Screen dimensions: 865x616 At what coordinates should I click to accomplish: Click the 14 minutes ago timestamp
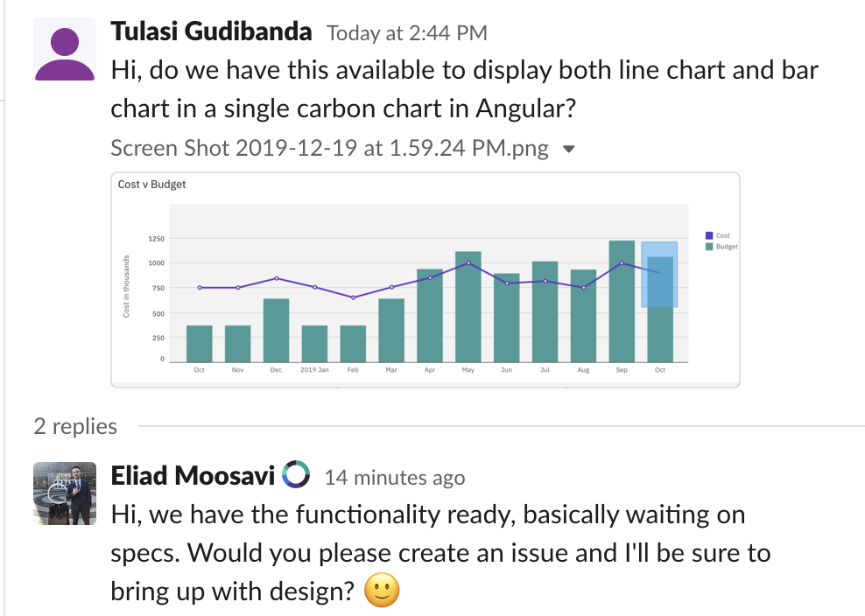pos(395,477)
